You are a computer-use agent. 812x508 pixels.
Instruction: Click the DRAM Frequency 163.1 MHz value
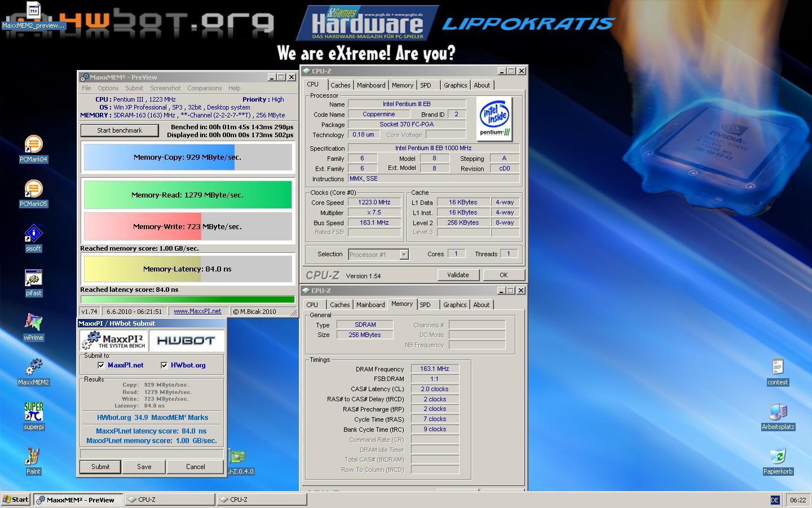point(435,369)
